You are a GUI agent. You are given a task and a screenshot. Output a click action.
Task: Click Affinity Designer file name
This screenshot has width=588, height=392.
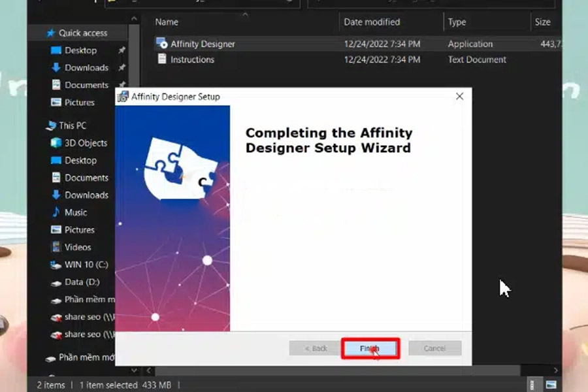click(203, 44)
